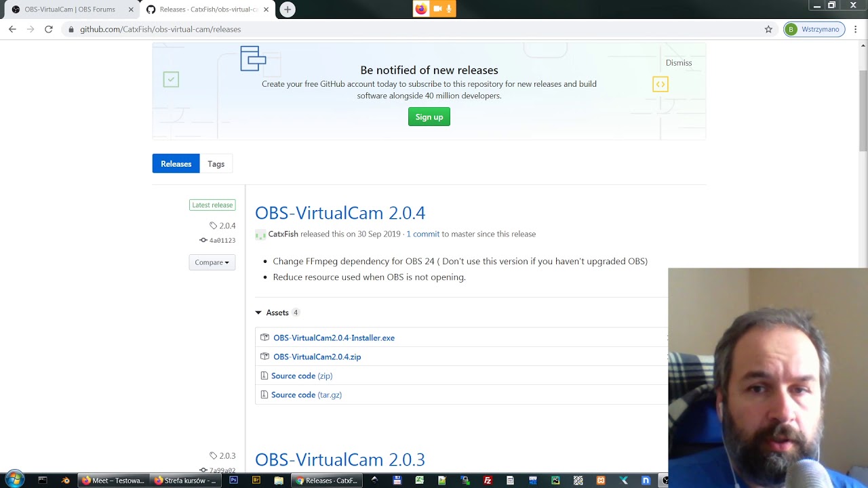The image size is (868, 488).
Task: Launch Adobe Bridge from the taskbar
Action: coord(256,481)
